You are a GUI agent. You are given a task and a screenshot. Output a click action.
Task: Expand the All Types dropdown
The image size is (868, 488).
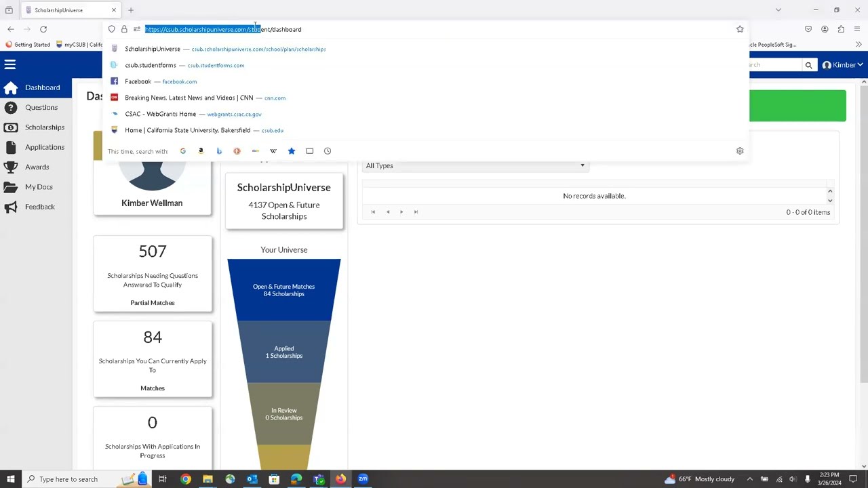point(475,165)
